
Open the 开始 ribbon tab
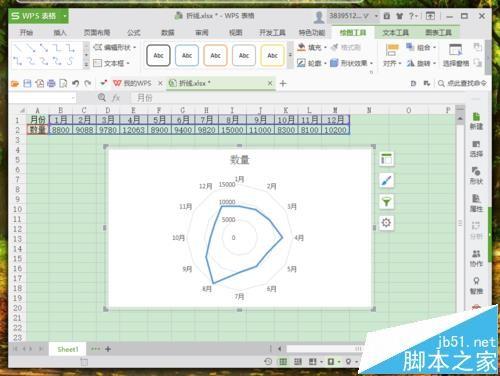26,32
